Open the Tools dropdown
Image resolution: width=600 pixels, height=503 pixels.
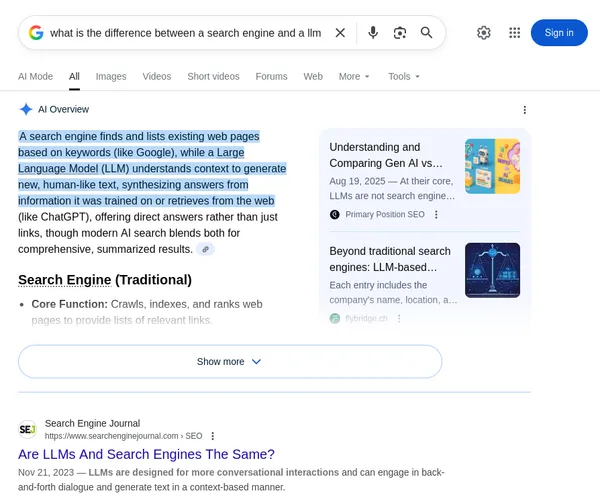click(x=404, y=77)
